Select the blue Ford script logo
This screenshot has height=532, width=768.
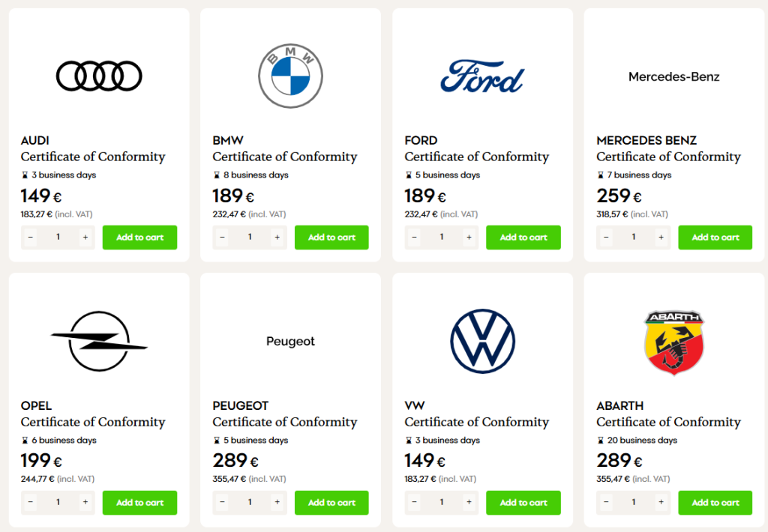click(x=482, y=76)
